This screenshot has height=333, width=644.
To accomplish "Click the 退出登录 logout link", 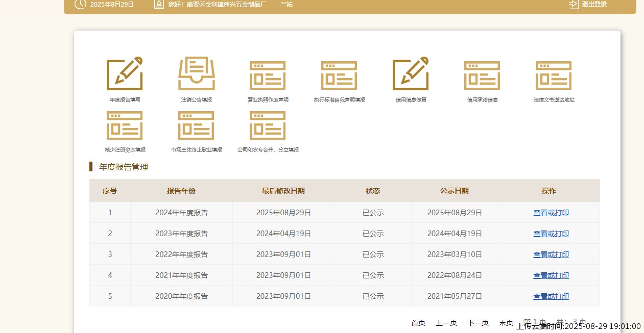I will point(594,4).
